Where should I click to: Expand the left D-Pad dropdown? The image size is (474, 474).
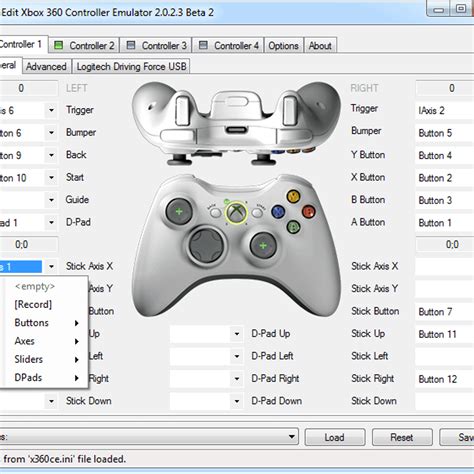pyautogui.click(x=51, y=222)
